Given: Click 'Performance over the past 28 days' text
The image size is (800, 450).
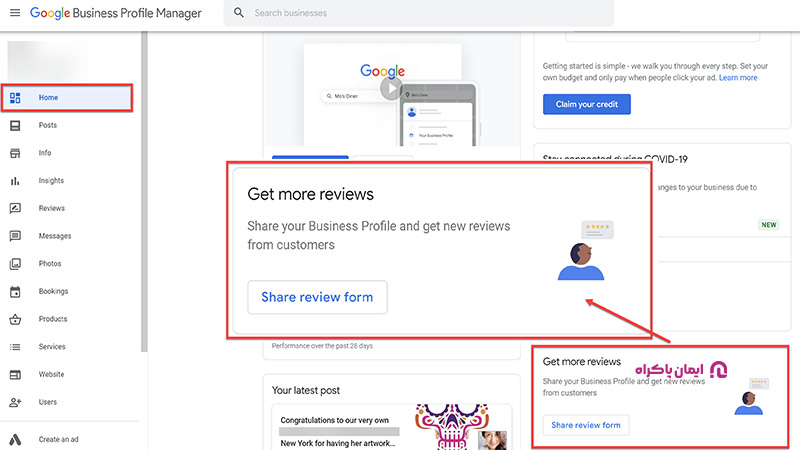Looking at the screenshot, I should click(x=322, y=346).
